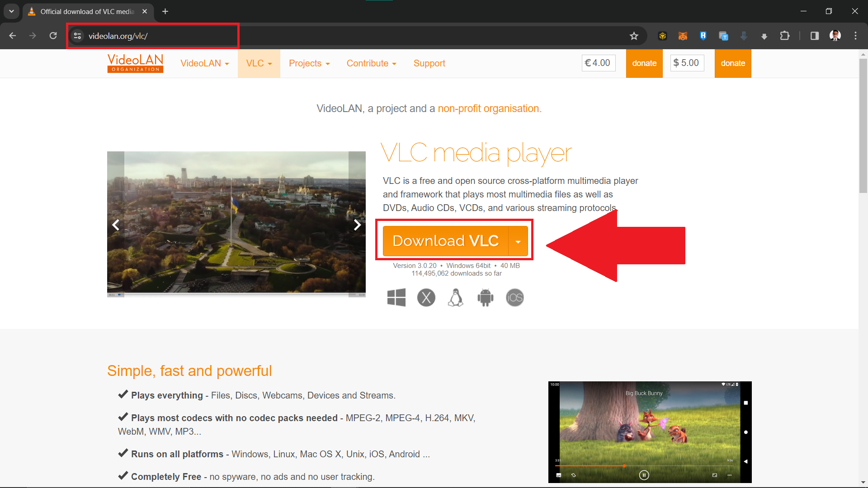Screen dimensions: 868x488
Task: Click the Bitwarden shield extension icon
Action: click(703, 36)
